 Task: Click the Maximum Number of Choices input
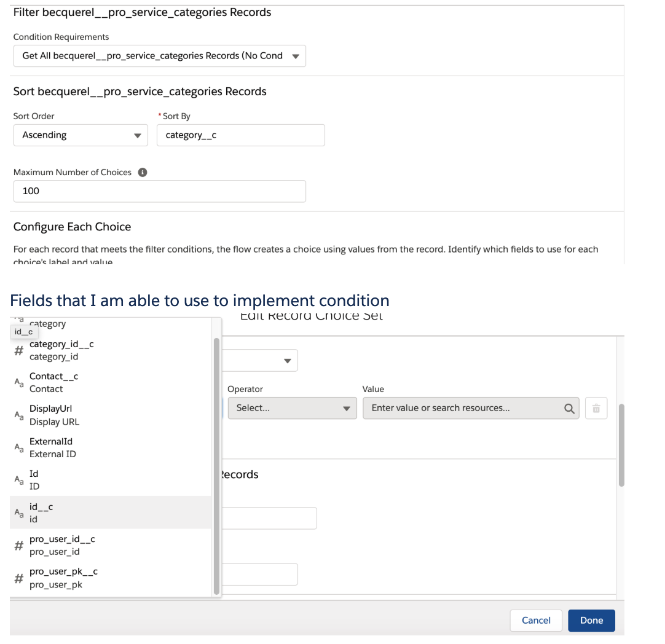click(x=159, y=191)
